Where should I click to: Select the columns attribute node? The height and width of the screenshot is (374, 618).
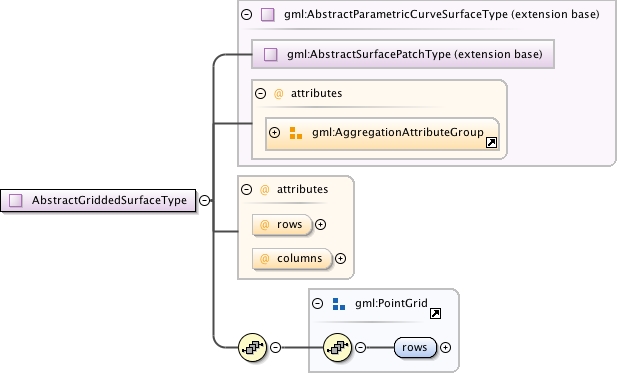click(x=292, y=259)
